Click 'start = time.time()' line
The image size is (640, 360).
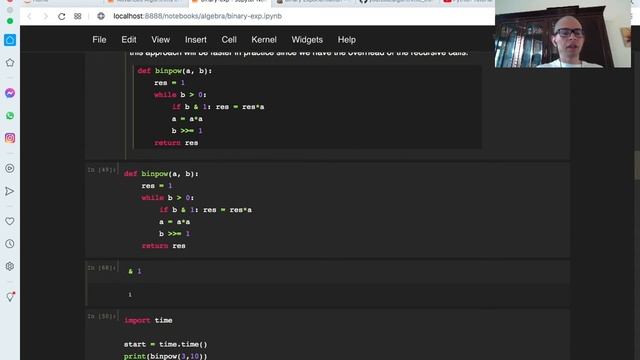[x=166, y=344]
